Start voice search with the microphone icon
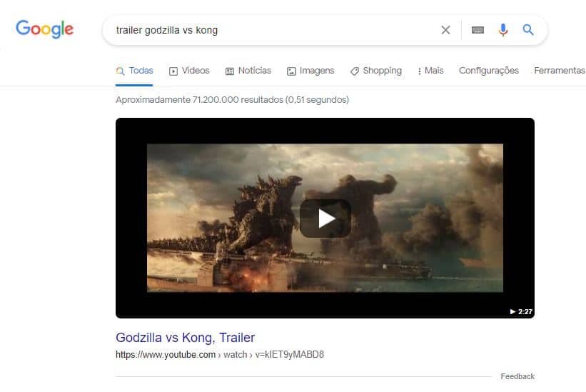Image resolution: width=586 pixels, height=392 pixels. 503,30
